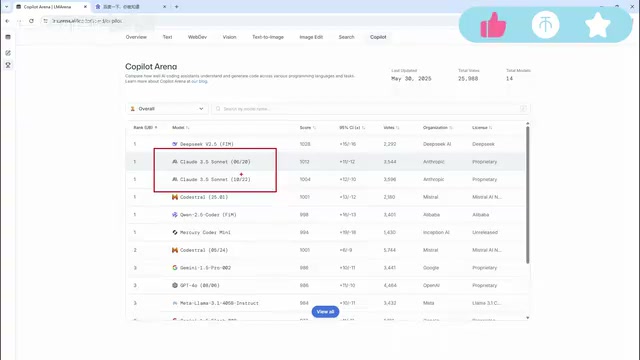Click the scrollbar down arrow
Image resolution: width=640 pixels, height=360 pixels.
[x=527, y=318]
